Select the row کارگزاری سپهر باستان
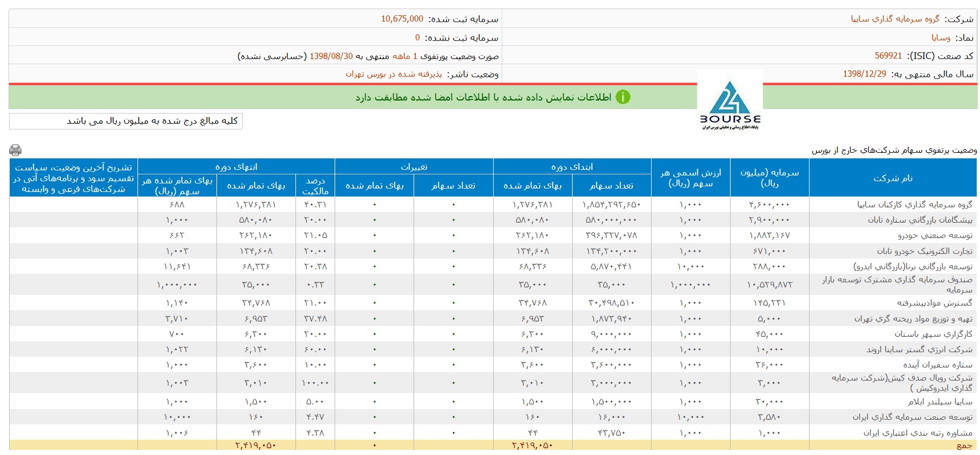 933,334
